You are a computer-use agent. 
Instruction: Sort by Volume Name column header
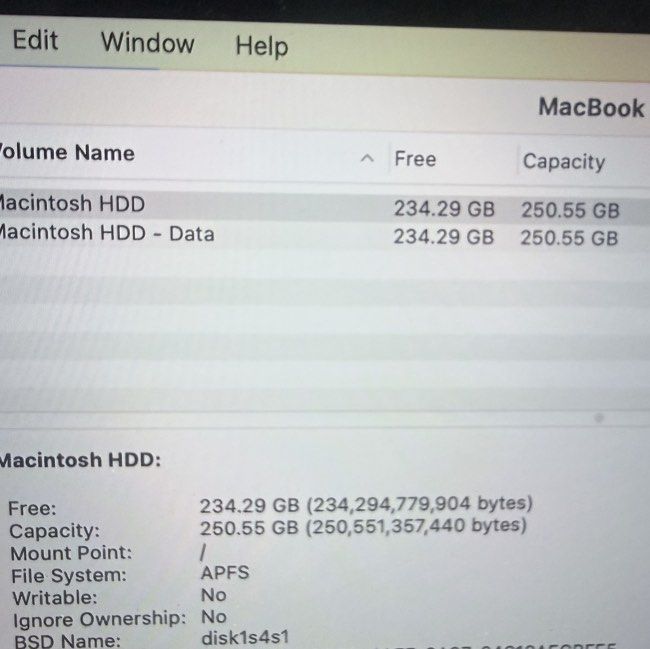coord(68,153)
